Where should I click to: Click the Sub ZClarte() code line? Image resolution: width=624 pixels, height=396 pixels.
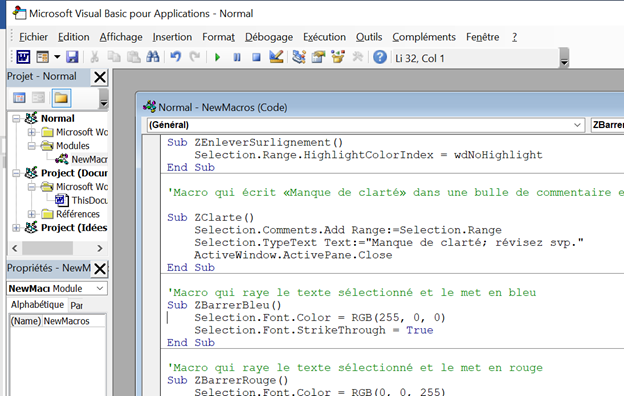(x=210, y=218)
